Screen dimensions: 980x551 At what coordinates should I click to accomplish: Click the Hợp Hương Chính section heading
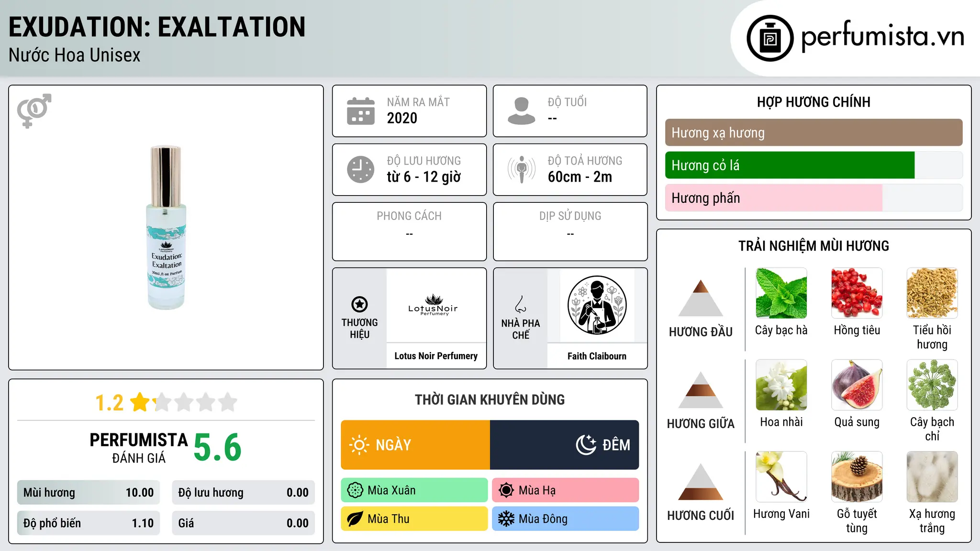click(813, 102)
